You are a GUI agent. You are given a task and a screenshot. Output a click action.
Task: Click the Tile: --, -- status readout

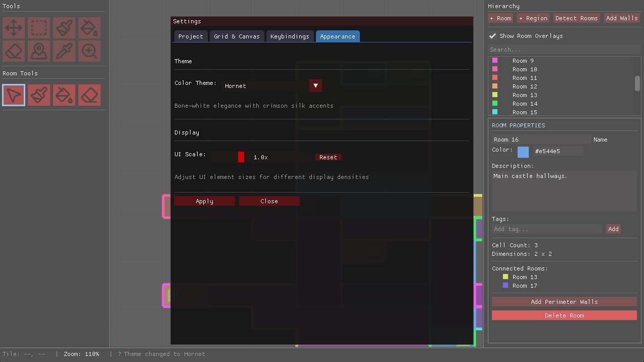(x=24, y=354)
